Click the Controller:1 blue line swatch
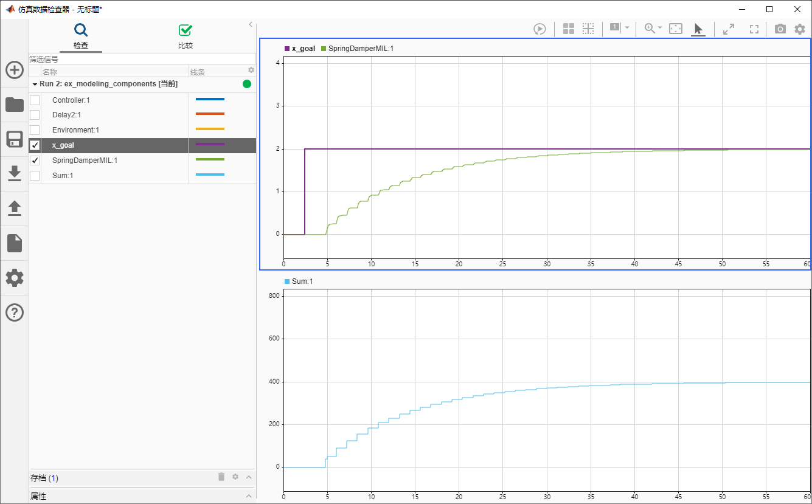Screen dimensions: 812x504 pos(210,99)
